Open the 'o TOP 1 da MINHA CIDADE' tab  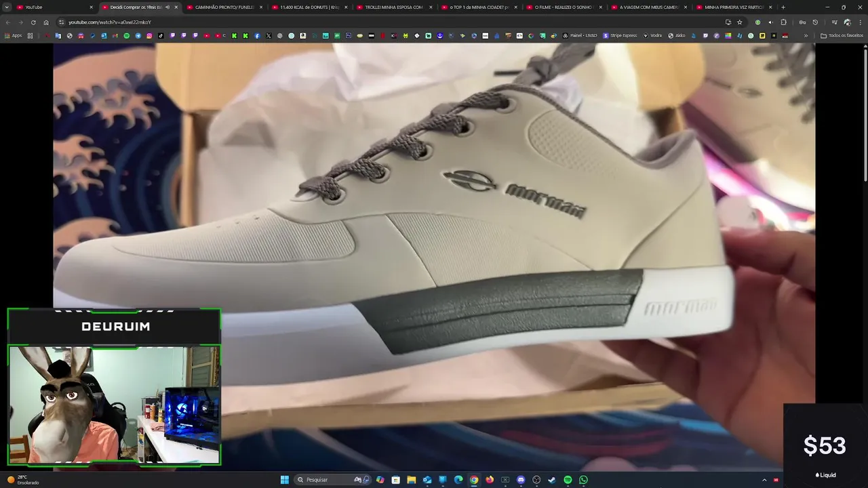click(x=479, y=7)
